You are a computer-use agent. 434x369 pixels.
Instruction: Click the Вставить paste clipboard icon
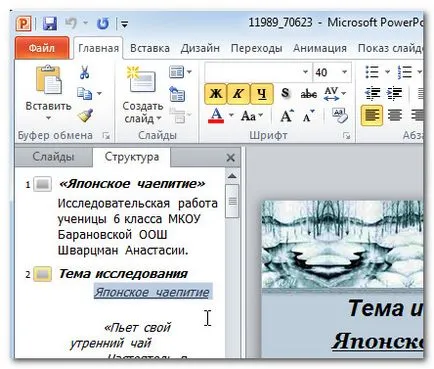point(49,80)
